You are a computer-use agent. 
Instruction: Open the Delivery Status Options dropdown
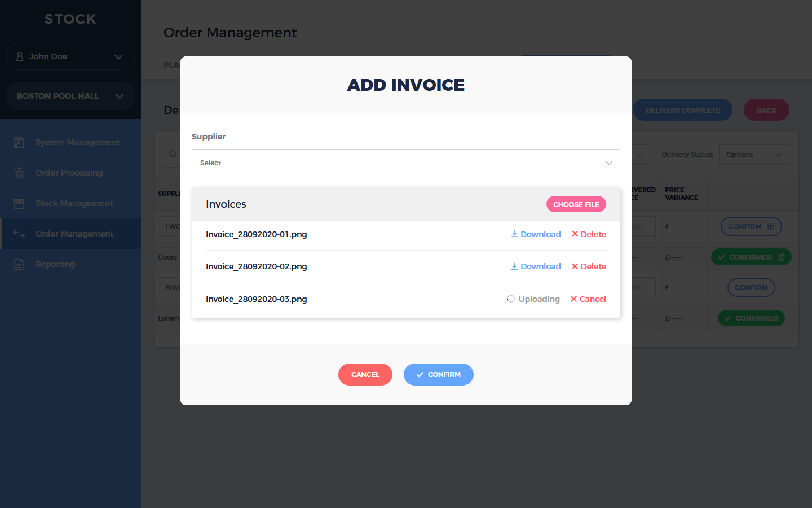click(x=753, y=154)
